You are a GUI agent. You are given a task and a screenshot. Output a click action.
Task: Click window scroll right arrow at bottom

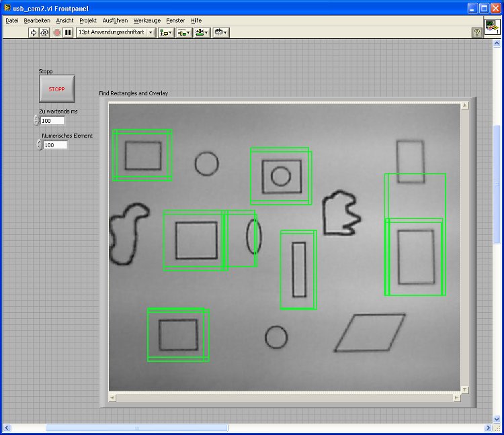click(x=489, y=428)
